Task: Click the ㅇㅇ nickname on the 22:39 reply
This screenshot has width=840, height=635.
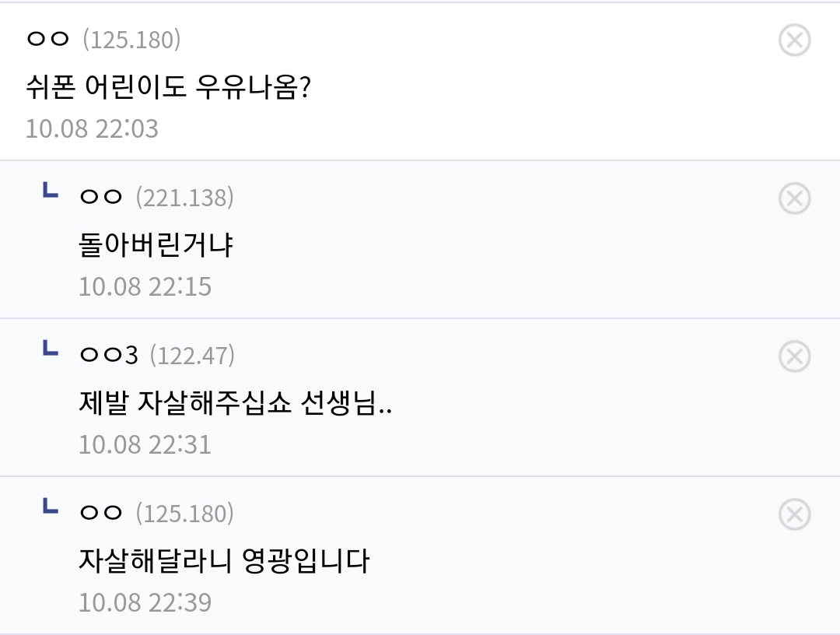Action: (x=101, y=514)
